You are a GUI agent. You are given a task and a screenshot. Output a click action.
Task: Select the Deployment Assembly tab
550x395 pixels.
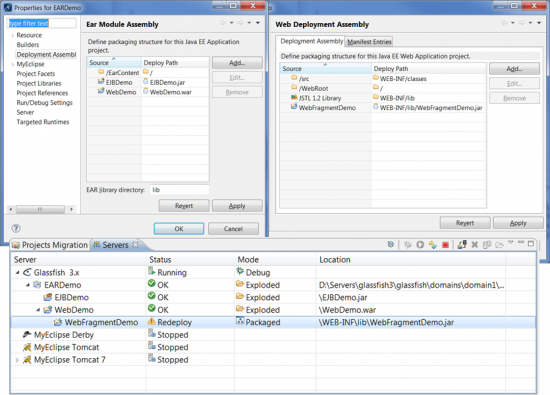pos(311,41)
